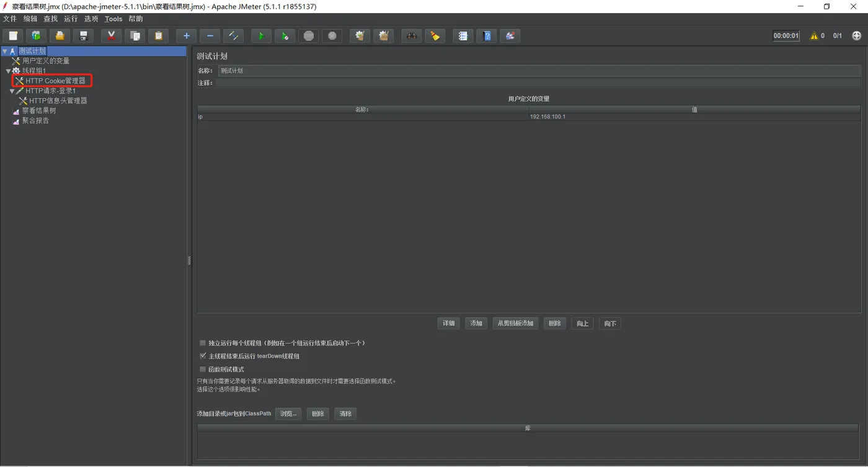The height and width of the screenshot is (467, 868).
Task: Select 察看结果树 tree item
Action: click(x=39, y=111)
